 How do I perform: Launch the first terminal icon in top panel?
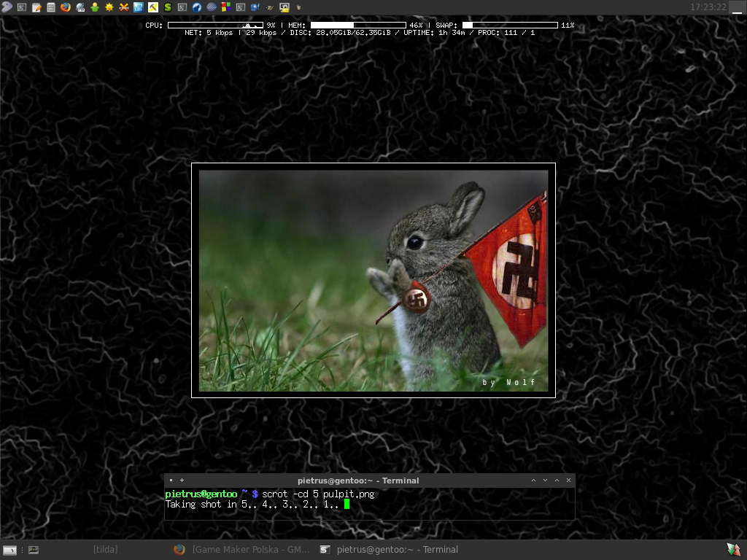(22, 7)
